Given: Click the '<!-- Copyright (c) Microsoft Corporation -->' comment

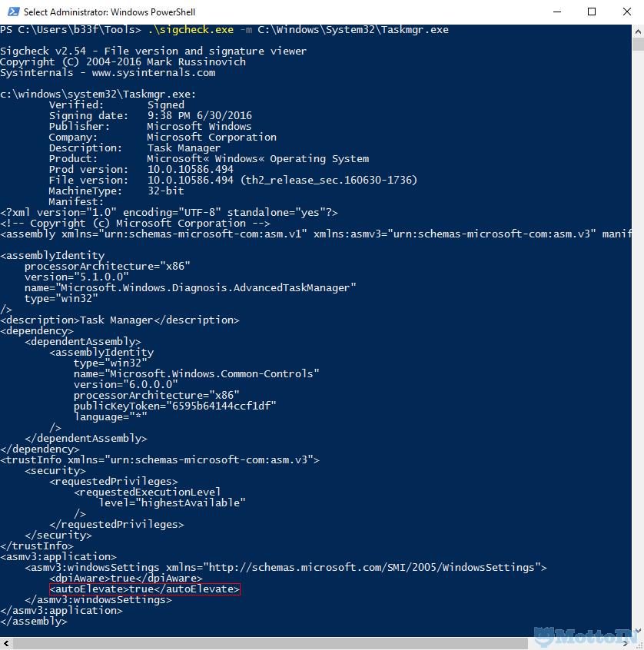Looking at the screenshot, I should tap(135, 224).
